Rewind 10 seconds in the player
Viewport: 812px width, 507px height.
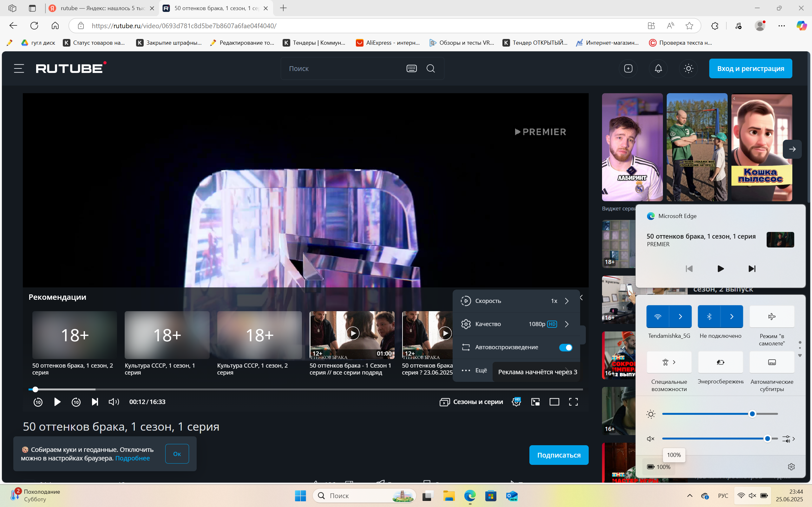click(x=38, y=402)
